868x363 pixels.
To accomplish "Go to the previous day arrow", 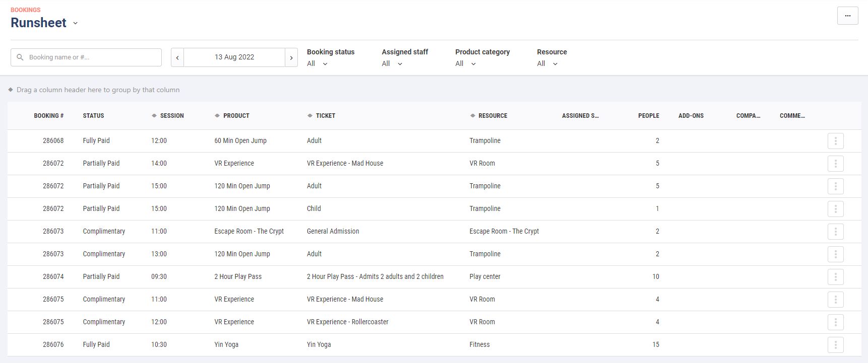I will 177,57.
